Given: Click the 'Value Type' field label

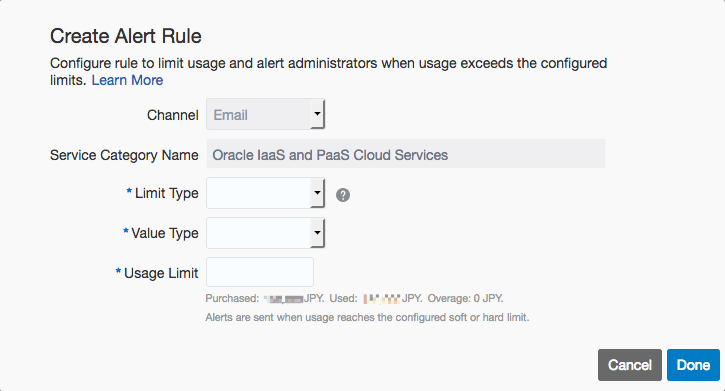Looking at the screenshot, I should (x=165, y=233).
